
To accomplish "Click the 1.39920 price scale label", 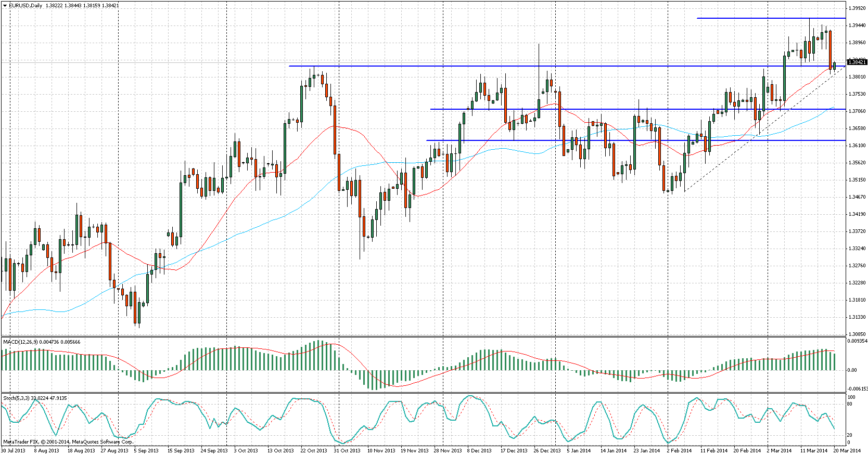I will click(857, 8).
